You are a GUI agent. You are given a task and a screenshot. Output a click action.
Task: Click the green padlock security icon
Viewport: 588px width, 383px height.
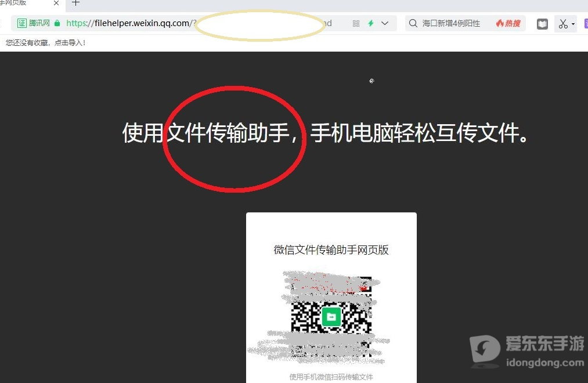click(57, 23)
